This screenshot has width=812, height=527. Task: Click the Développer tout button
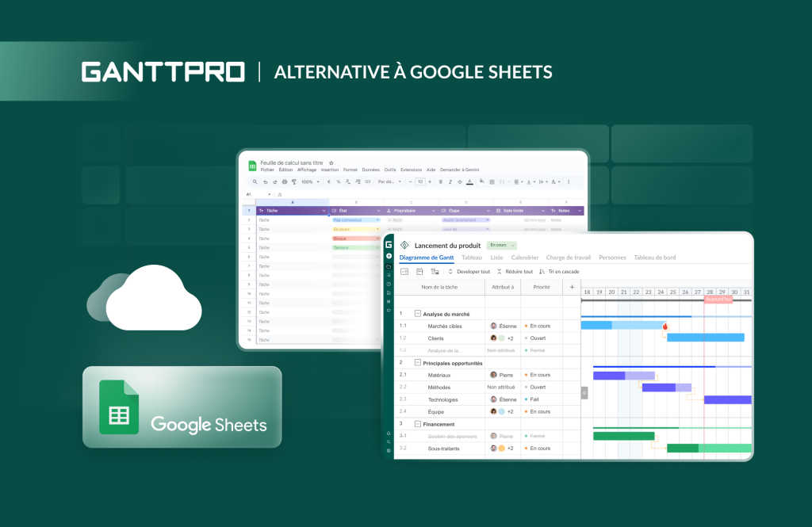coord(473,271)
